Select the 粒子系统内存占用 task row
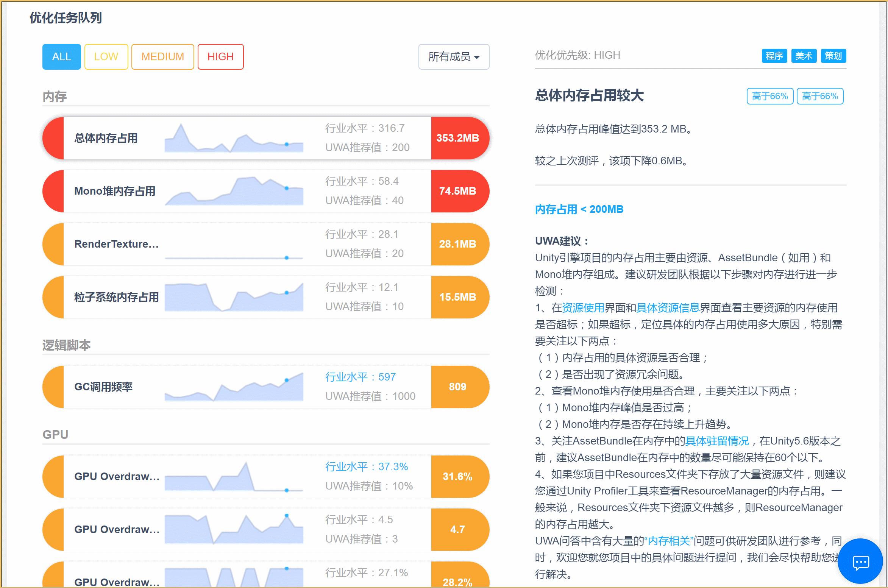Image resolution: width=888 pixels, height=588 pixels. pos(266,297)
